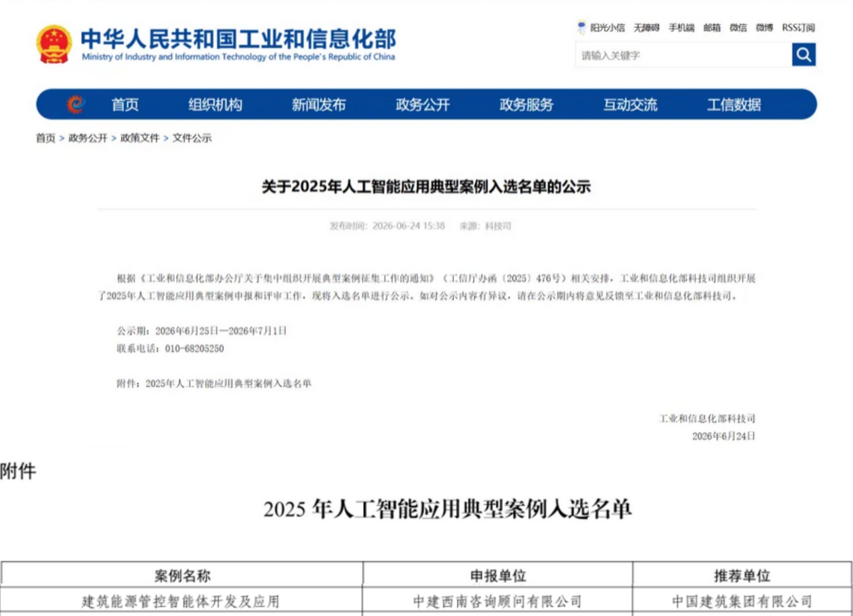Screen dimensions: 853x616
Task: Click the 附件 heading
Action: pyautogui.click(x=18, y=471)
